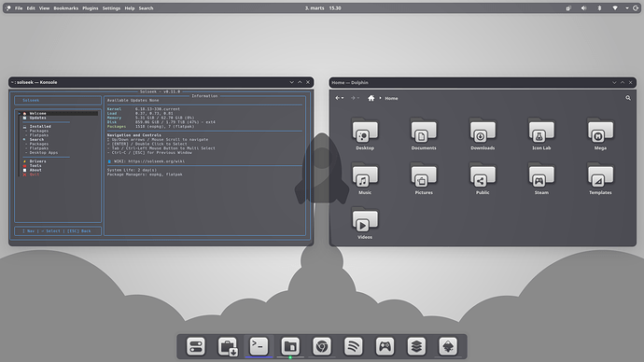
Task: Click the Konsole window title bar
Action: (x=161, y=82)
